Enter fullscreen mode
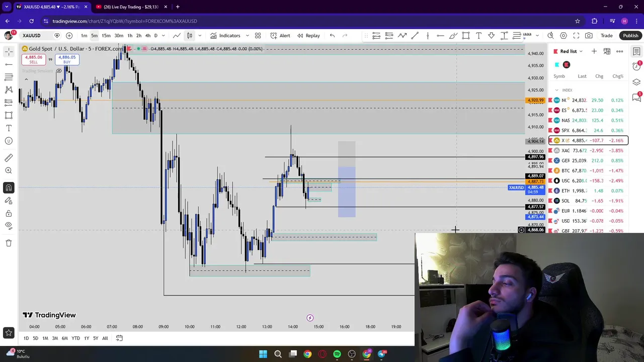644x362 pixels. (x=576, y=36)
